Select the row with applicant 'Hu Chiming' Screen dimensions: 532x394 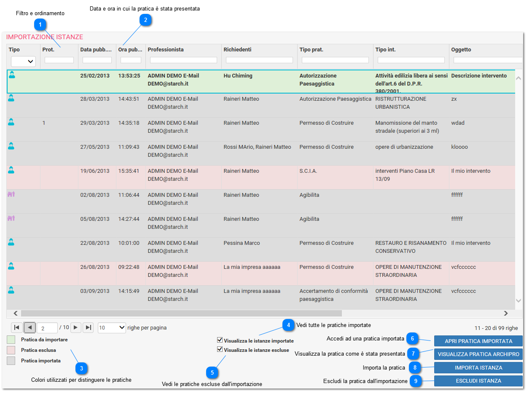coord(261,82)
